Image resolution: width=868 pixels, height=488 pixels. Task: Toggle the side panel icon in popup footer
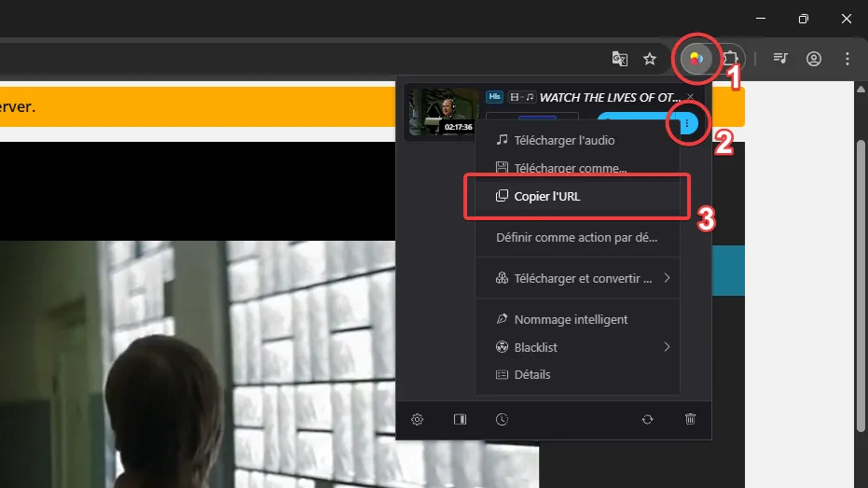(x=460, y=420)
